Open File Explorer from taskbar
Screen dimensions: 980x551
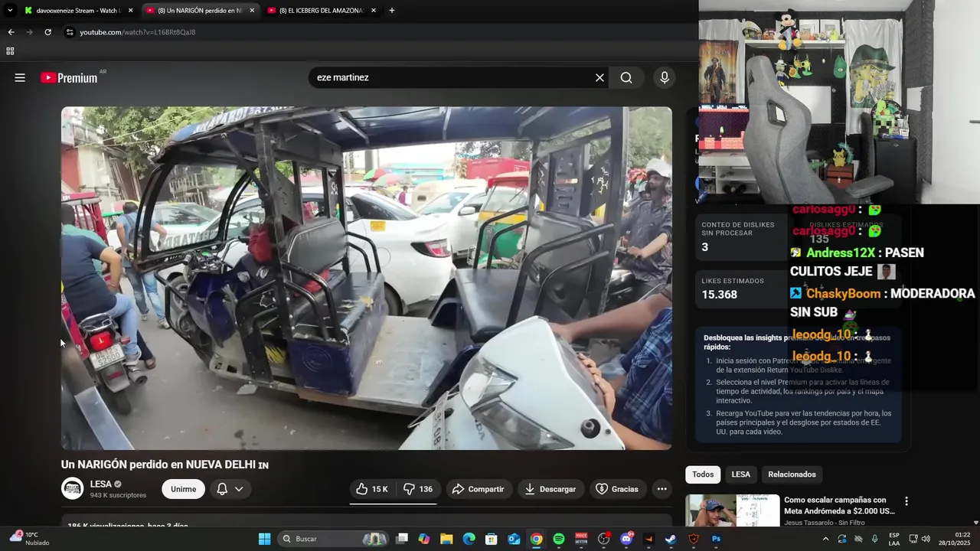click(446, 539)
